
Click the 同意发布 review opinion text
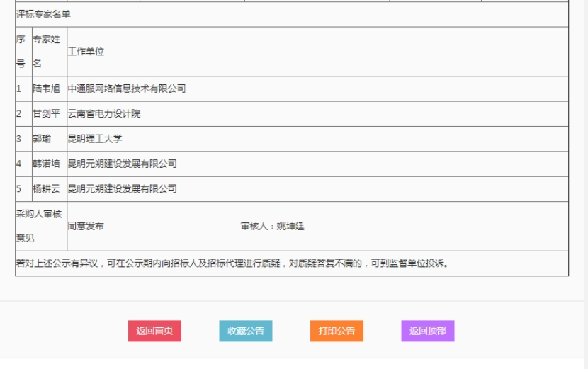click(x=86, y=226)
